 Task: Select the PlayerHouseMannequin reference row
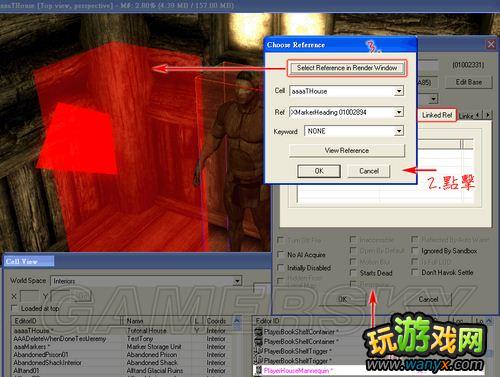pyautogui.click(x=368, y=370)
